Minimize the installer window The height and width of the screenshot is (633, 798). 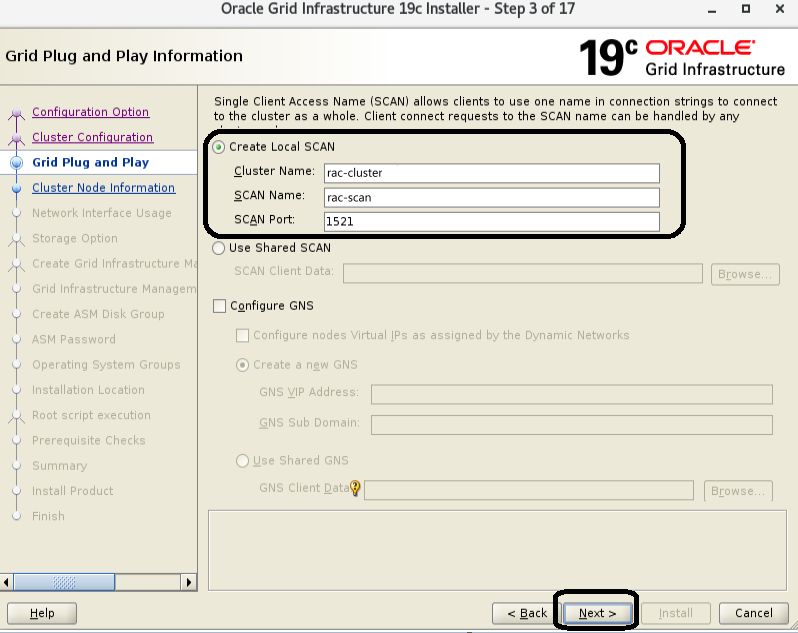711,9
